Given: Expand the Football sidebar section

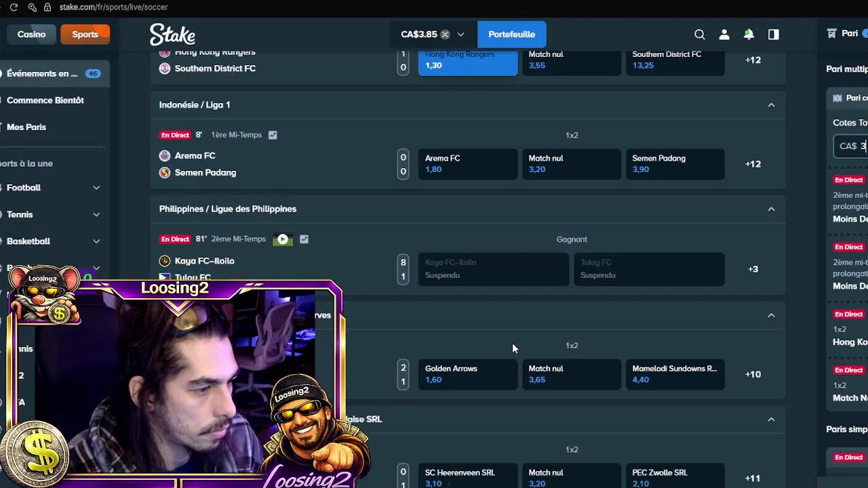Looking at the screenshot, I should coord(96,188).
